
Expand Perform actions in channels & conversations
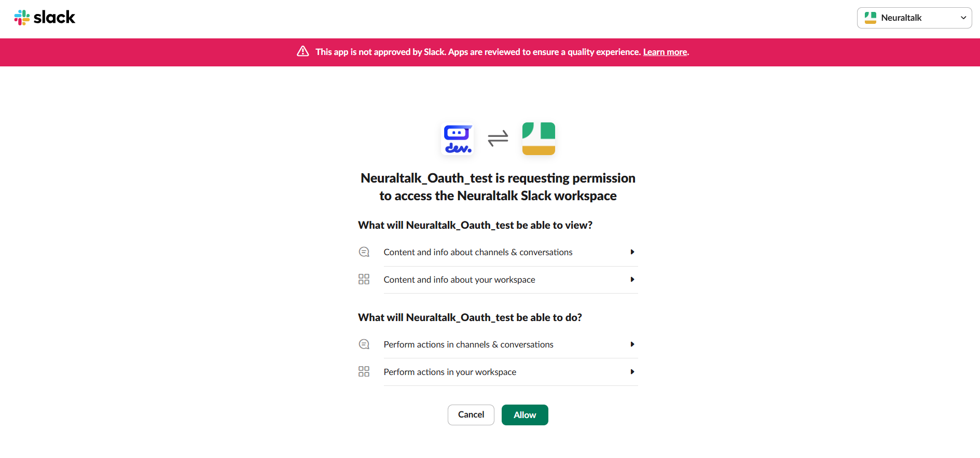(x=632, y=344)
